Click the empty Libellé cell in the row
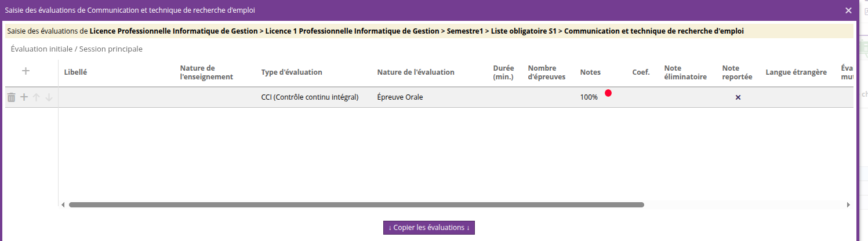 (116, 97)
